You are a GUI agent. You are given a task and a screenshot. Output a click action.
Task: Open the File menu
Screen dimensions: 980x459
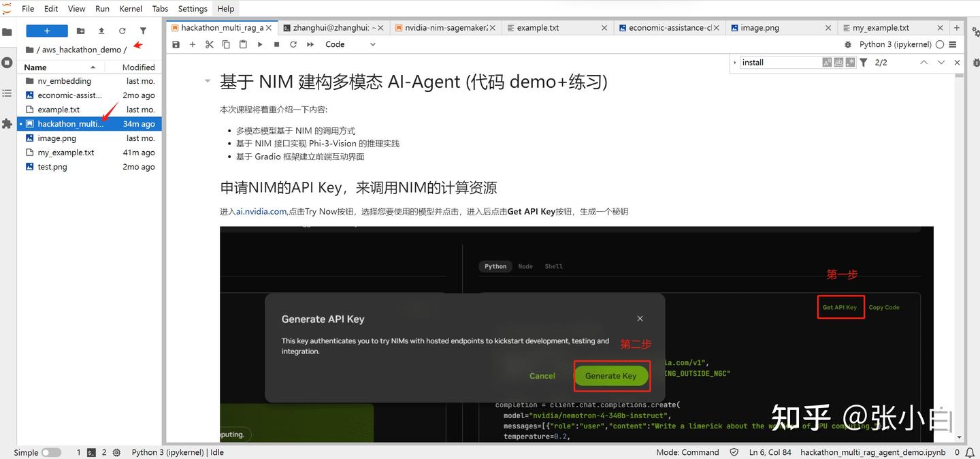point(28,9)
